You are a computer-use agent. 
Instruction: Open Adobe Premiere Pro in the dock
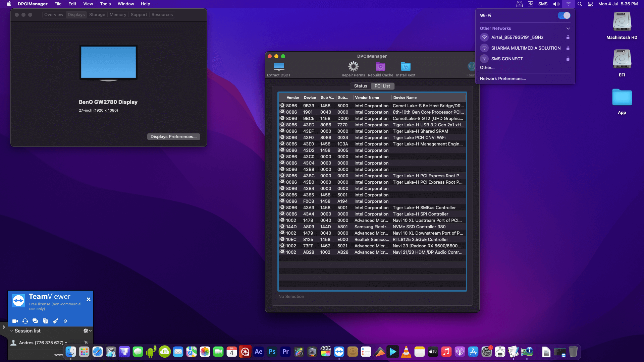coord(285,352)
